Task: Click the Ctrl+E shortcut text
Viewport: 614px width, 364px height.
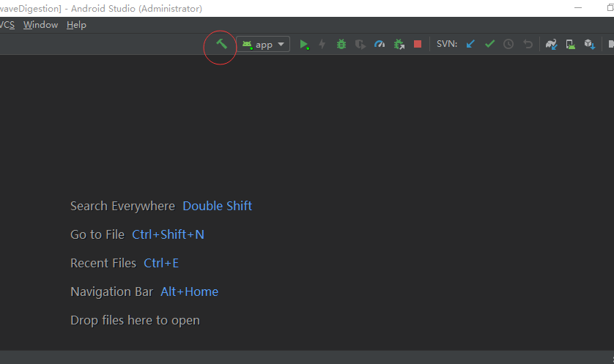Action: 161,263
